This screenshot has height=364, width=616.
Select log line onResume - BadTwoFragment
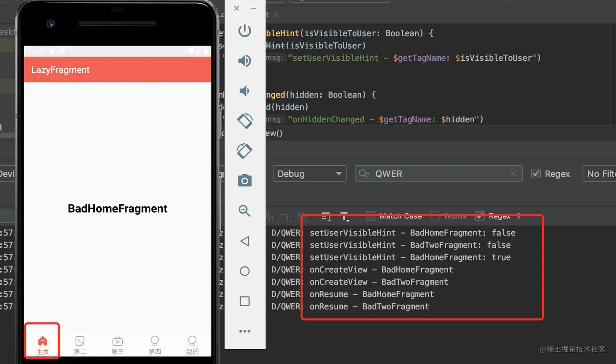369,306
